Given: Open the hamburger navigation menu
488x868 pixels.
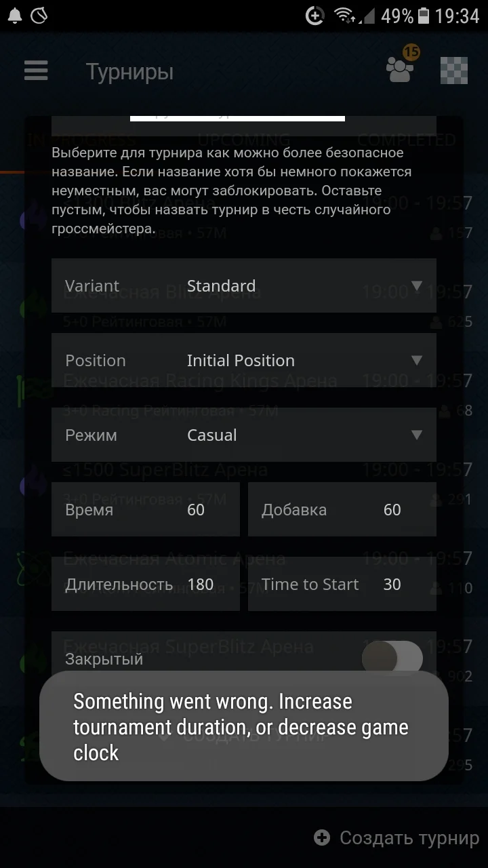Looking at the screenshot, I should [36, 71].
